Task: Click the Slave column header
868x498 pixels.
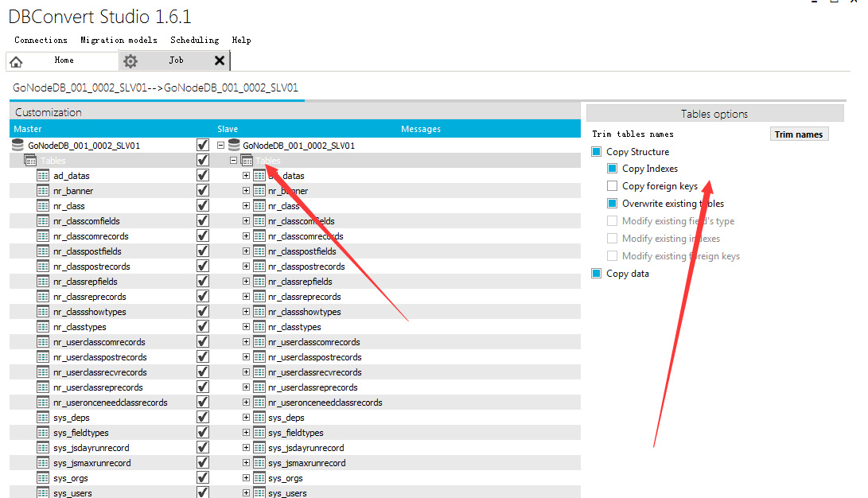Action: pyautogui.click(x=228, y=129)
